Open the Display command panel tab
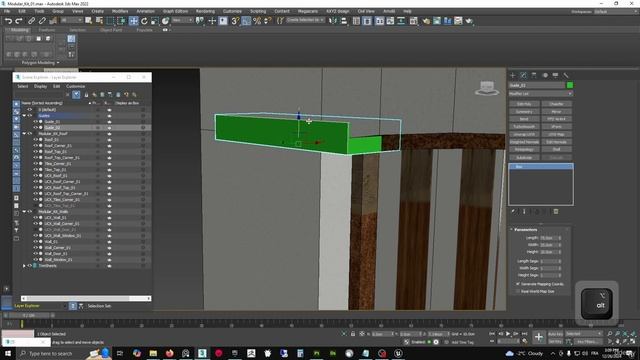This screenshot has height=360, width=640. [556, 75]
